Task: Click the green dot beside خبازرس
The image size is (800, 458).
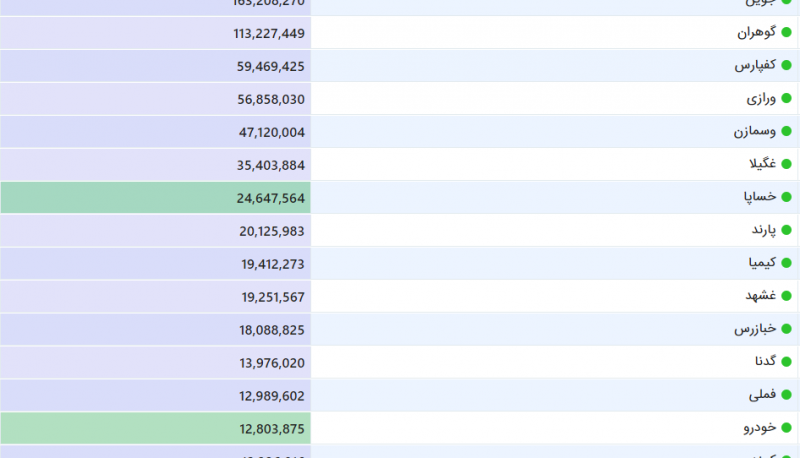Action: (786, 329)
